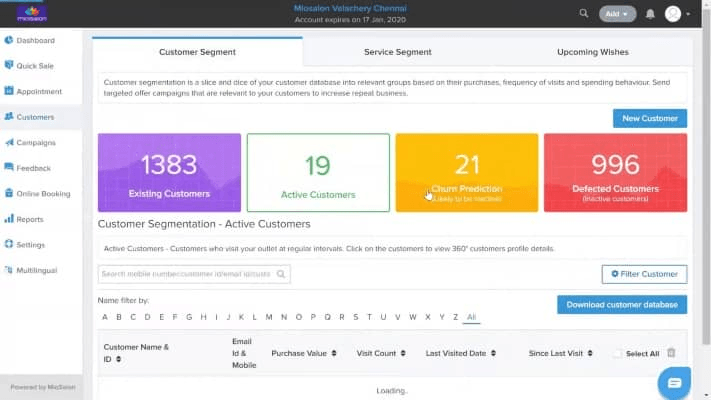Open Online Booking menu label
Viewport: 711px width, 400px height.
click(44, 194)
